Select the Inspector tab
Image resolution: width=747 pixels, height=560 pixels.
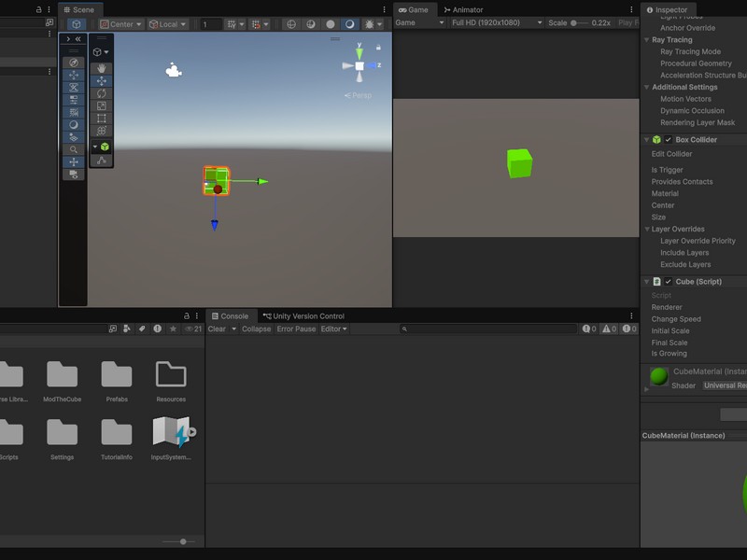pyautogui.click(x=667, y=9)
